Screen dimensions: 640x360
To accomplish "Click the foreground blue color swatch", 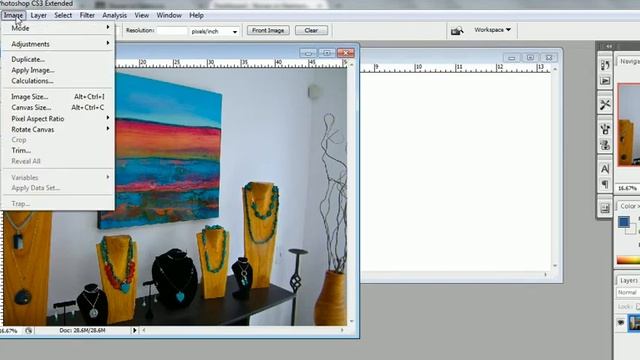I will point(623,222).
